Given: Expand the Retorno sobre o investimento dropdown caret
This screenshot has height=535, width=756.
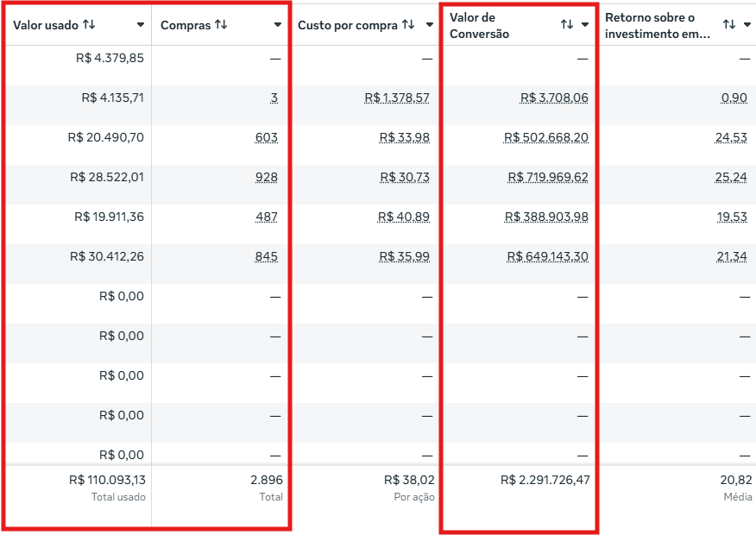Looking at the screenshot, I should [x=747, y=25].
